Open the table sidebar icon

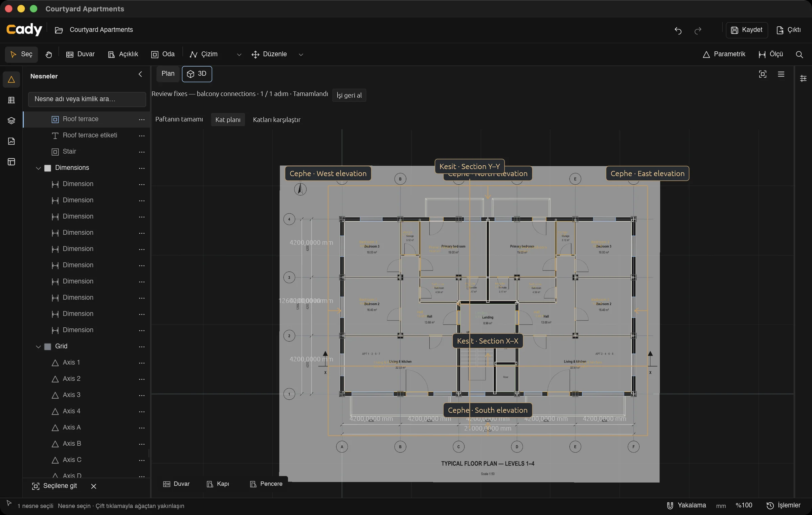click(11, 100)
